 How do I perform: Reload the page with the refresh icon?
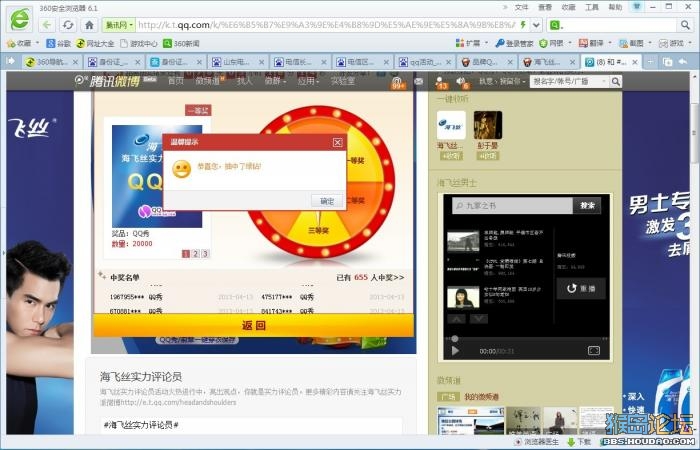[68, 25]
